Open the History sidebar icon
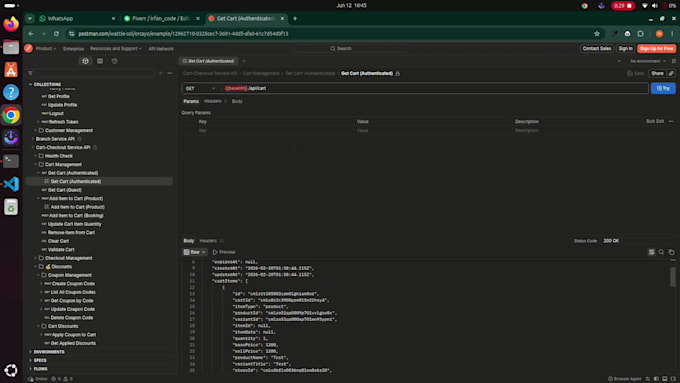This screenshot has height=383, width=680. [114, 61]
